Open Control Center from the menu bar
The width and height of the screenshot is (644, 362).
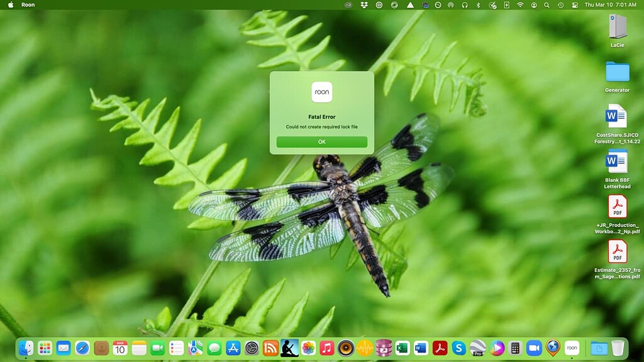(x=575, y=4)
